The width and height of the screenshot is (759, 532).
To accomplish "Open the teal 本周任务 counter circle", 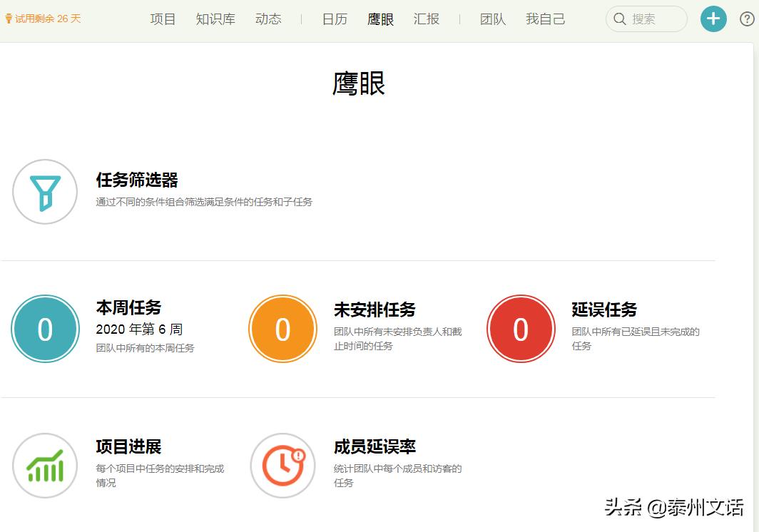I will tap(45, 328).
